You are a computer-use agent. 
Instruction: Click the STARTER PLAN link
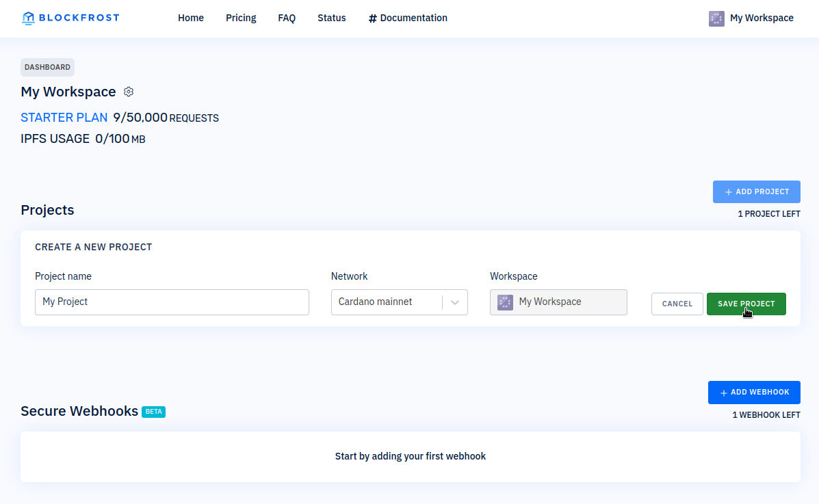click(64, 117)
